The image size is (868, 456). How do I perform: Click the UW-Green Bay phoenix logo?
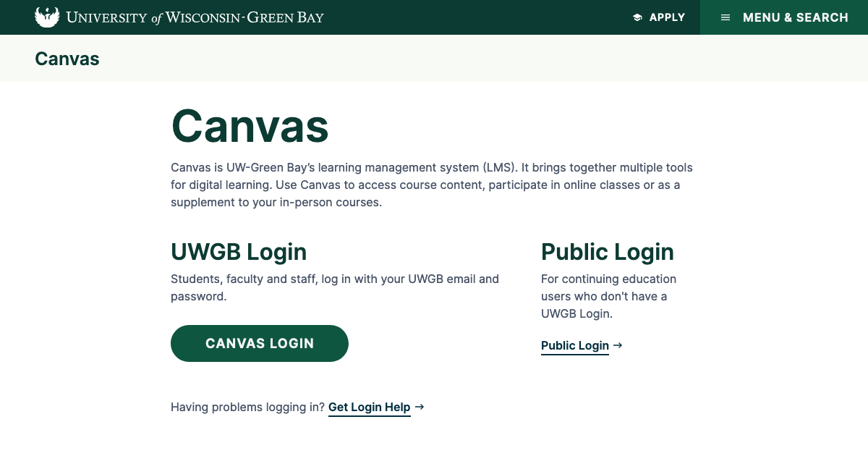(47, 17)
